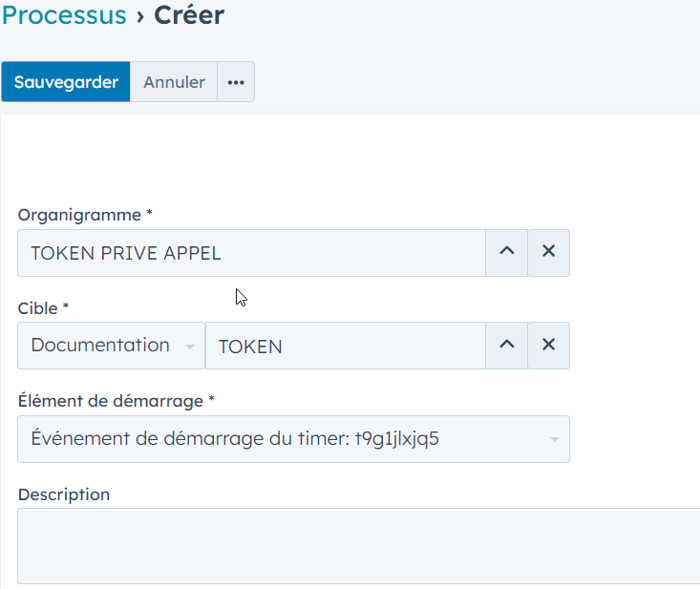Save the process with Sauvegarder

coord(66,82)
